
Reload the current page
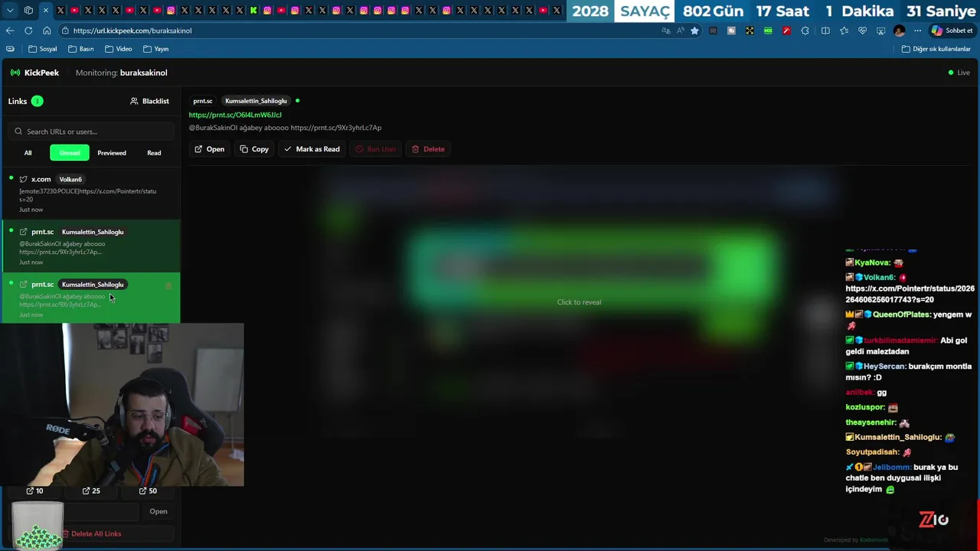[x=28, y=31]
